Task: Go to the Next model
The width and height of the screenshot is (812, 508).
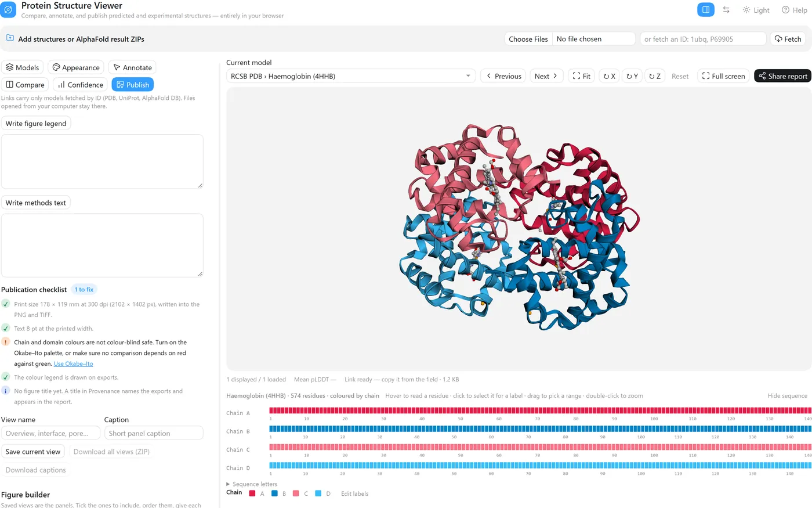Action: [x=546, y=76]
